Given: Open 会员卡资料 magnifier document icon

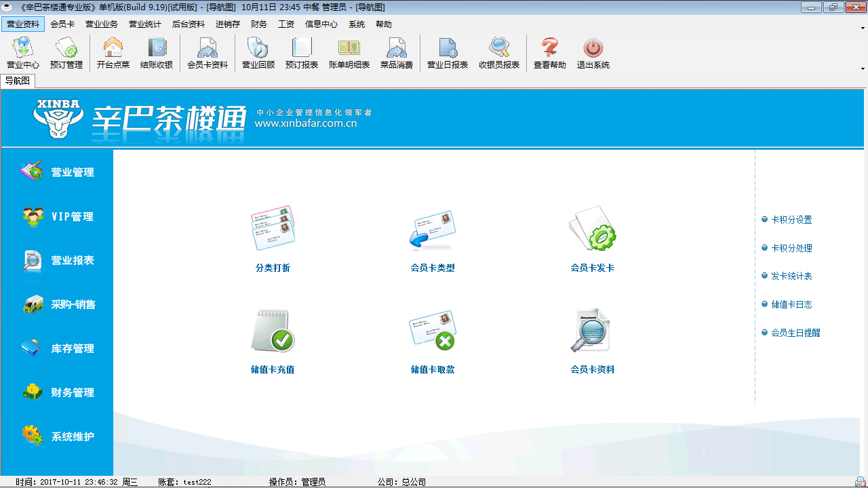Looking at the screenshot, I should tap(591, 331).
